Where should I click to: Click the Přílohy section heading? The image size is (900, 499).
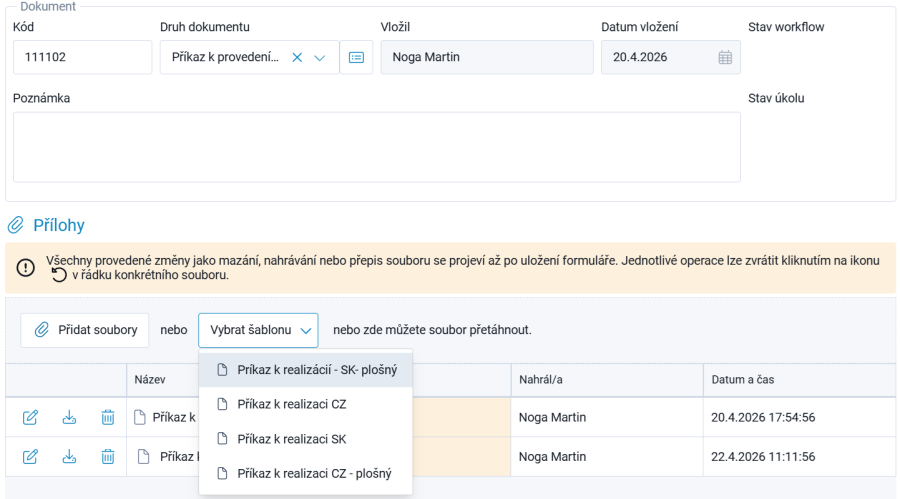click(x=59, y=225)
